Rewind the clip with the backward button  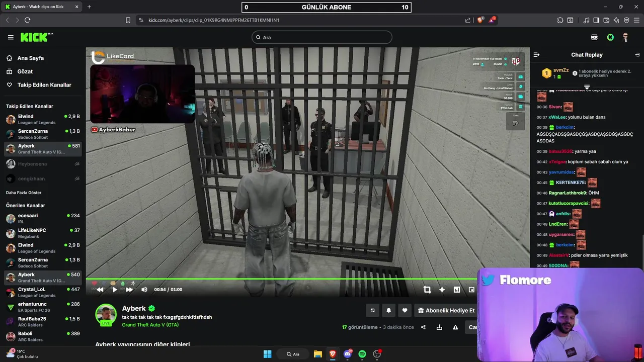click(x=100, y=290)
